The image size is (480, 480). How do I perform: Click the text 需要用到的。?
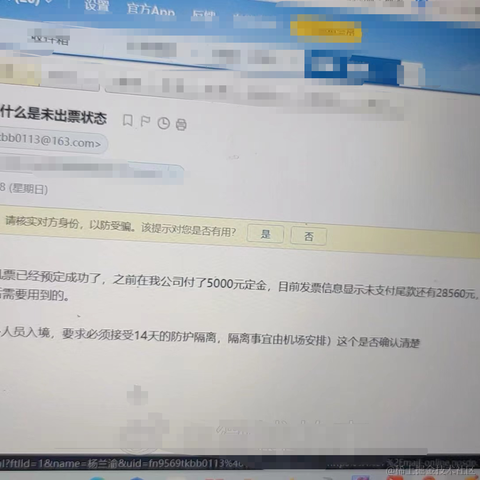[x=35, y=295]
